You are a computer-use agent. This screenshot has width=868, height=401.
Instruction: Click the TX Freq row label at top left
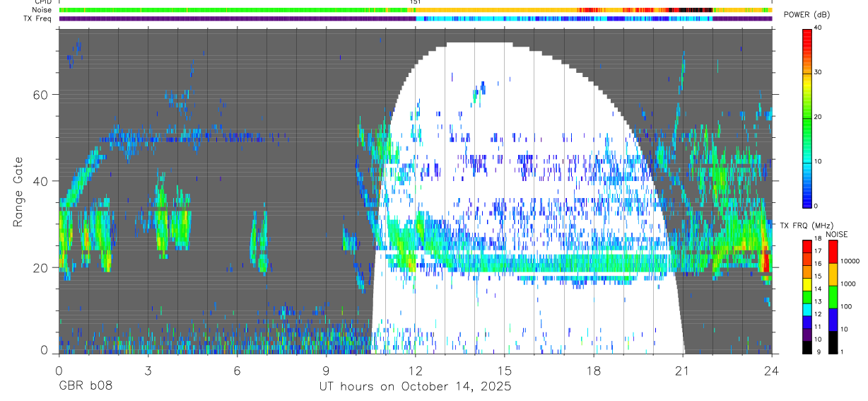coord(38,18)
